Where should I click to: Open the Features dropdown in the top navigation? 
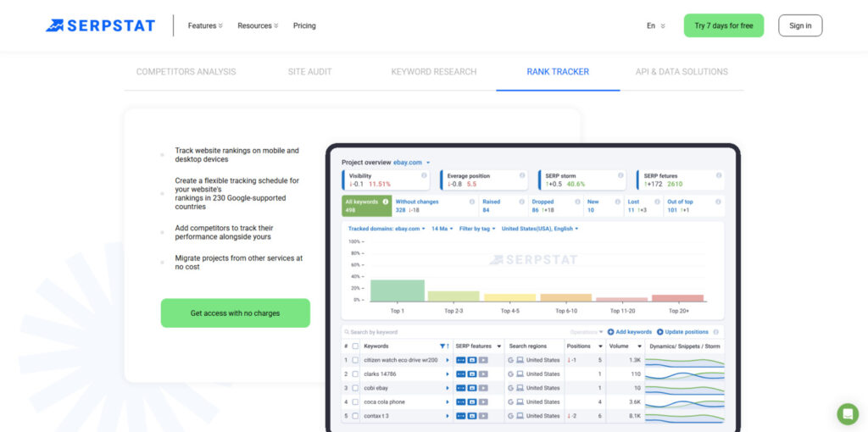tap(205, 25)
